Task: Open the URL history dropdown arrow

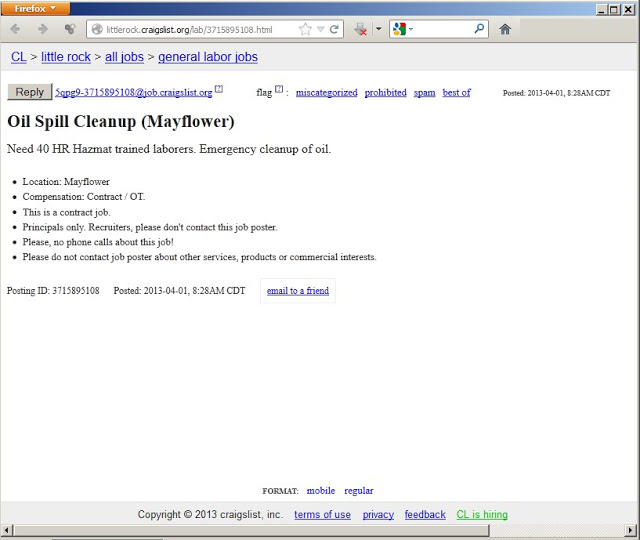Action: click(x=321, y=29)
